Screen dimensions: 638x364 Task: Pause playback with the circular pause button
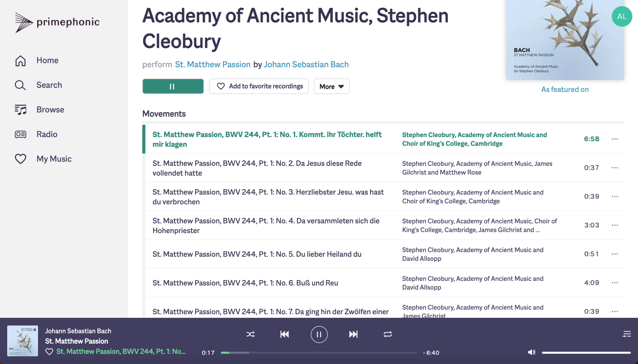(319, 334)
